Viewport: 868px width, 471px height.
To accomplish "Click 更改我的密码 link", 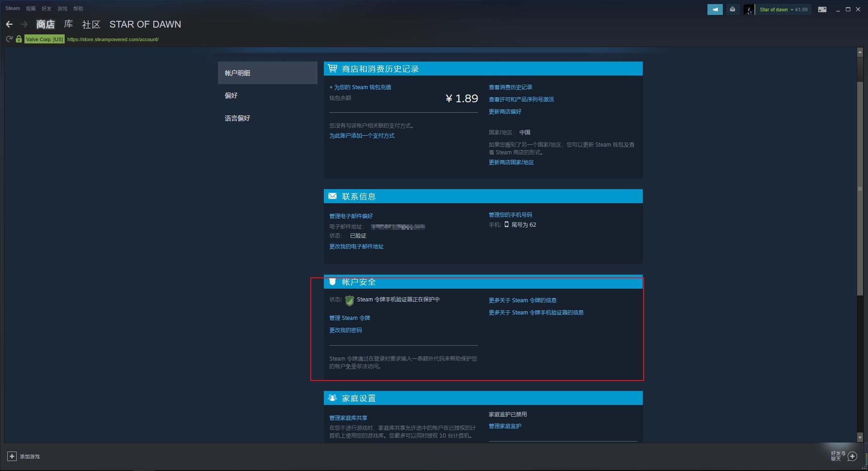I will [346, 330].
